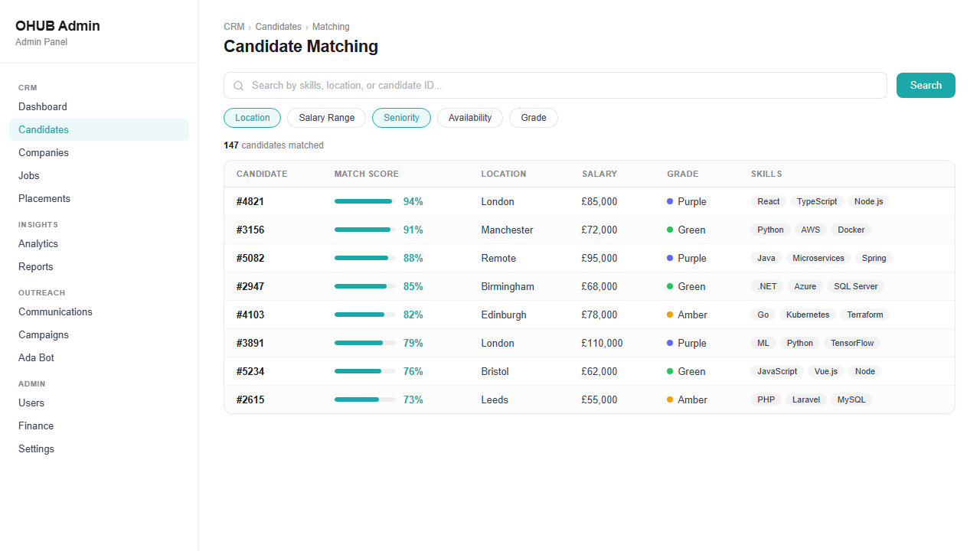This screenshot has height=551, width=980.
Task: Click the CRM breadcrumb link
Action: click(234, 27)
